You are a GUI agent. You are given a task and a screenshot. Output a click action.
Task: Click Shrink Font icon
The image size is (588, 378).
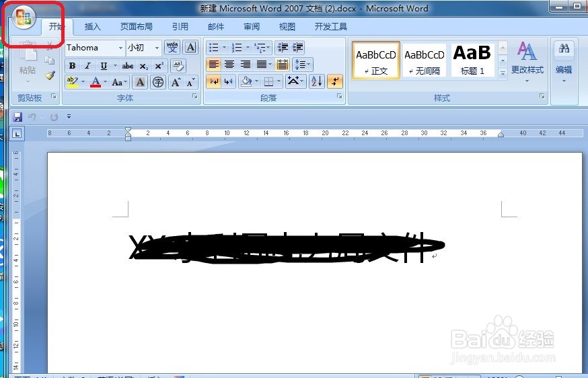point(190,82)
